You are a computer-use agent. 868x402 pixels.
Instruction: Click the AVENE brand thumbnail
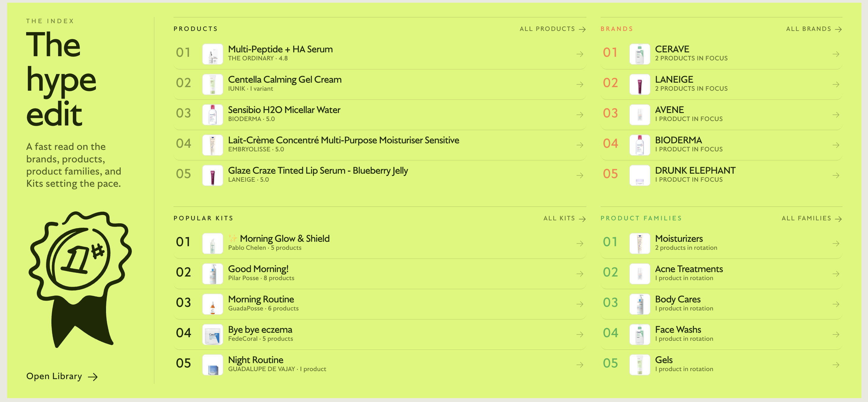tap(640, 115)
